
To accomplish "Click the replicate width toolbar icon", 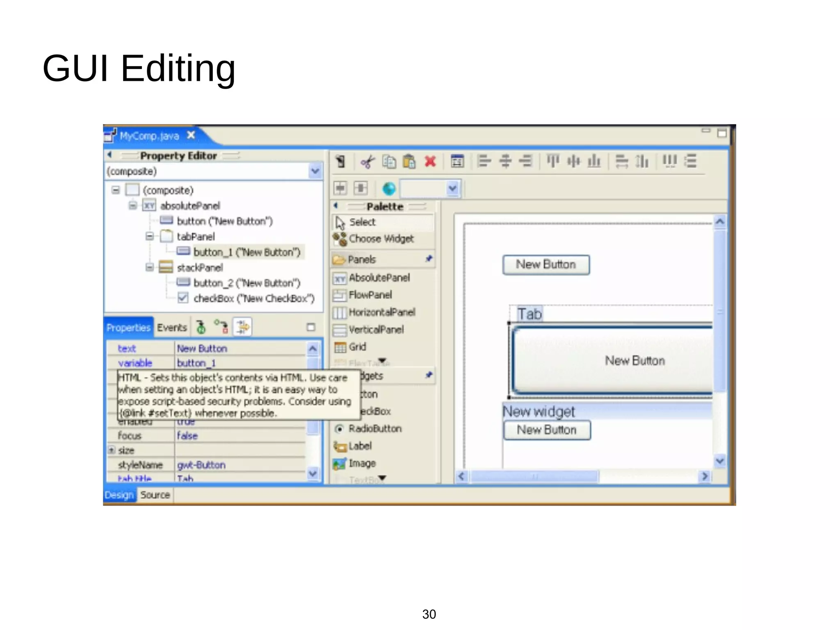I will (x=622, y=161).
